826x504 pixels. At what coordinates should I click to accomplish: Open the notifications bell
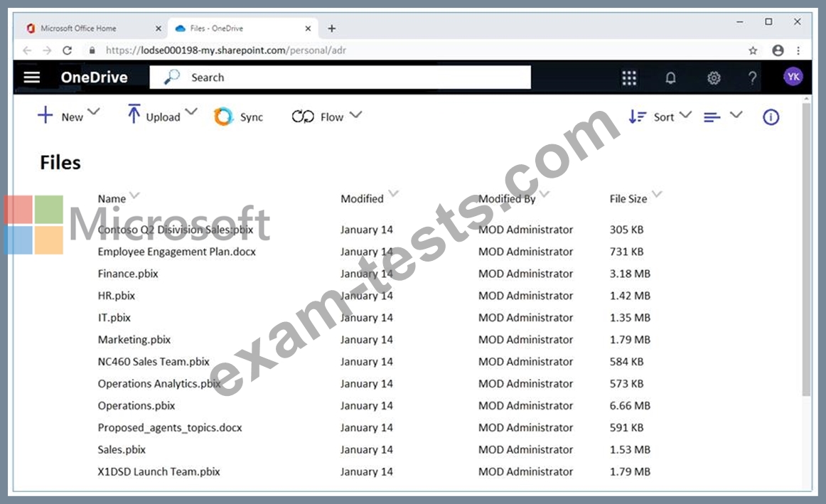point(670,78)
